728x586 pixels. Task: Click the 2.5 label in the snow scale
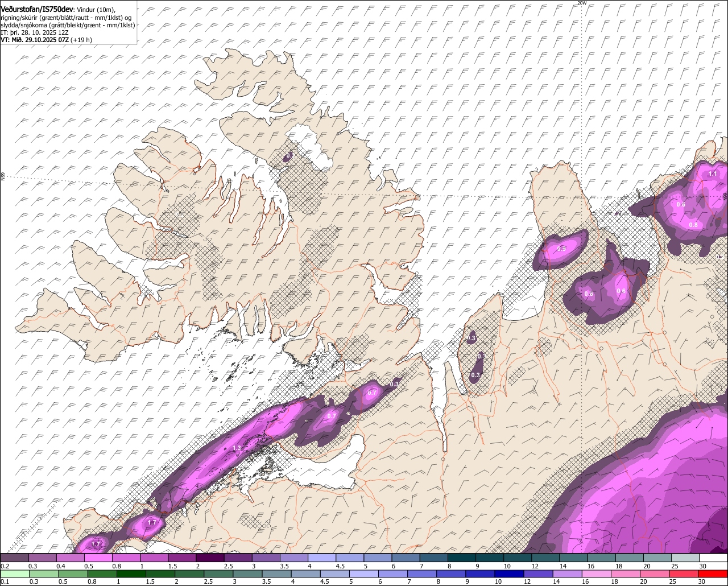pyautogui.click(x=229, y=566)
